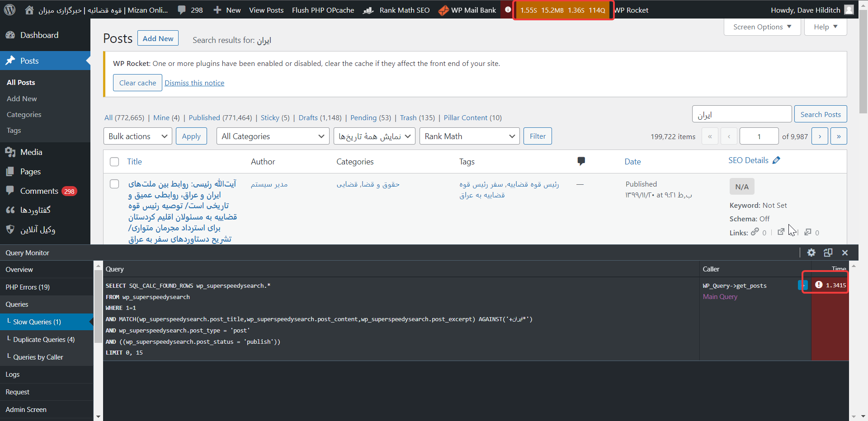Open PHP Errors tab in Query Monitor

click(x=28, y=287)
